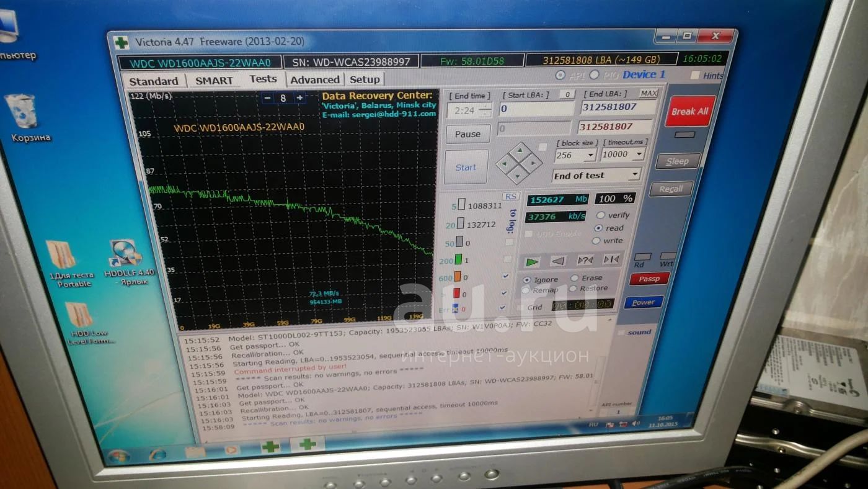
Task: Open the media player taskbar icon
Action: (232, 449)
